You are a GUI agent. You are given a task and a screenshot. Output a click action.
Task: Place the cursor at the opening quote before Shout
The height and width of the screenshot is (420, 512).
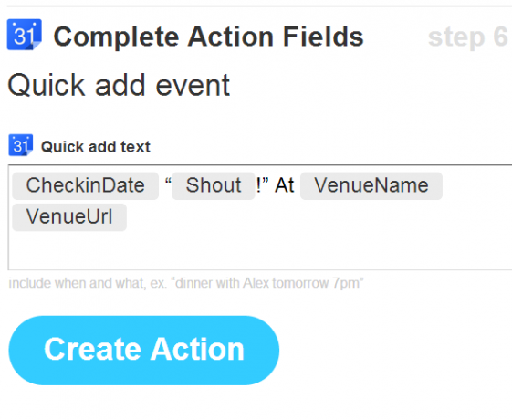[168, 183]
